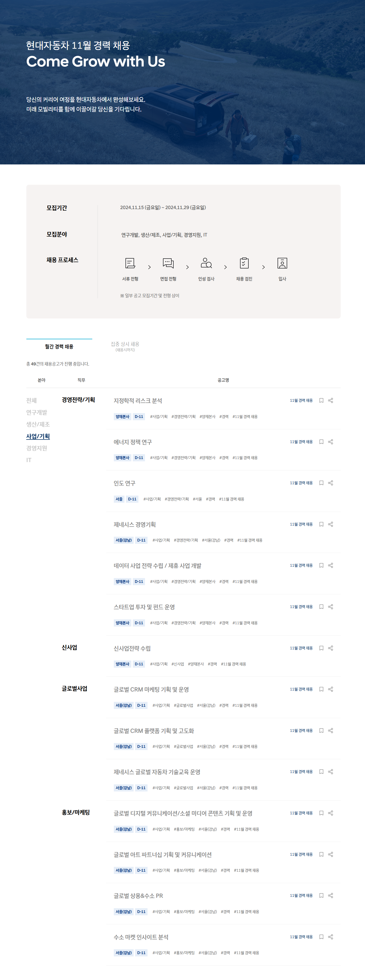This screenshot has height=980, width=365.
Task: Bookmark the 신사업전략 수립 posting
Action: click(x=321, y=648)
